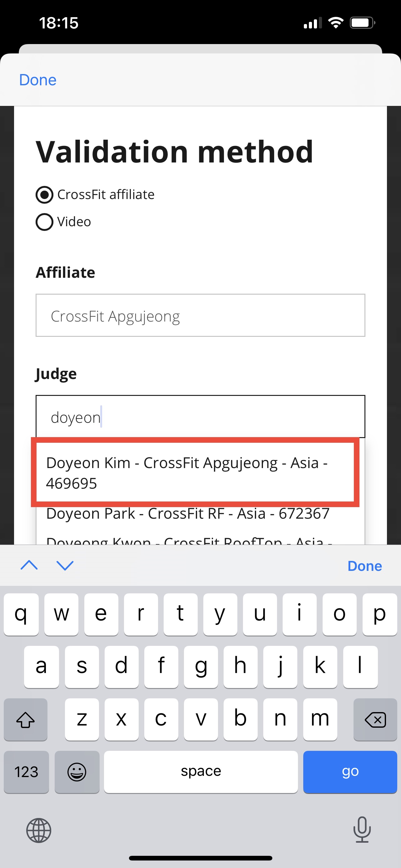
Task: Tap Done at top of sheet
Action: (38, 80)
